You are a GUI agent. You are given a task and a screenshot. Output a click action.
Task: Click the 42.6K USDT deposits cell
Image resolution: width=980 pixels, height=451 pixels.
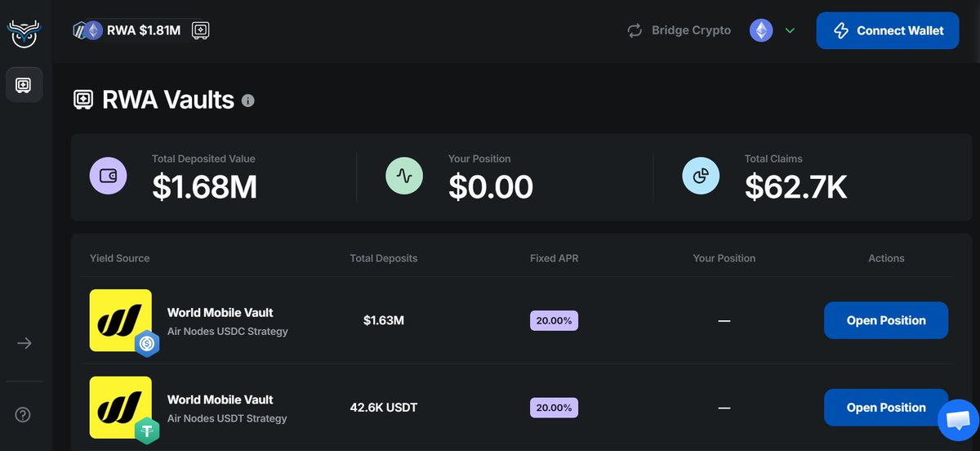click(x=384, y=408)
